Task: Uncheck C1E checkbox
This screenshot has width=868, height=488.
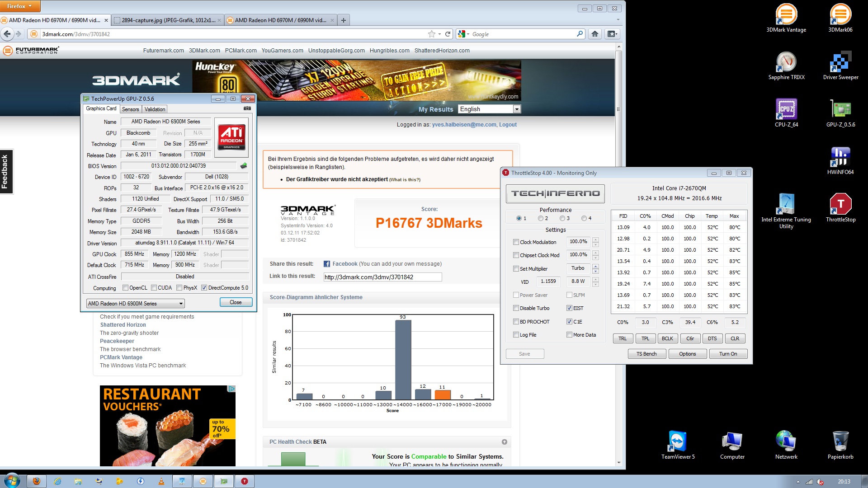Action: click(x=569, y=322)
